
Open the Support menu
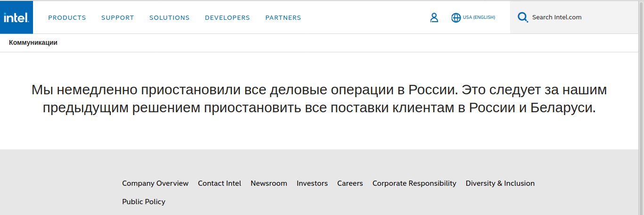[x=117, y=17]
